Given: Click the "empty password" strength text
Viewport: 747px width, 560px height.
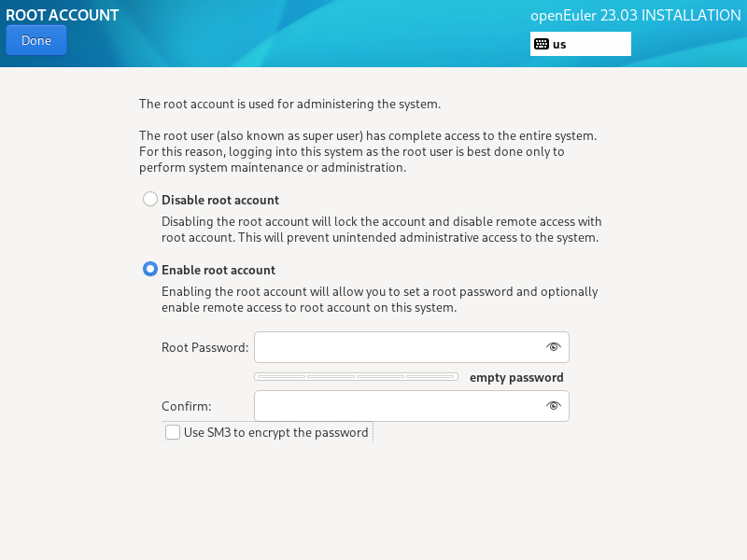Looking at the screenshot, I should click(x=516, y=378).
